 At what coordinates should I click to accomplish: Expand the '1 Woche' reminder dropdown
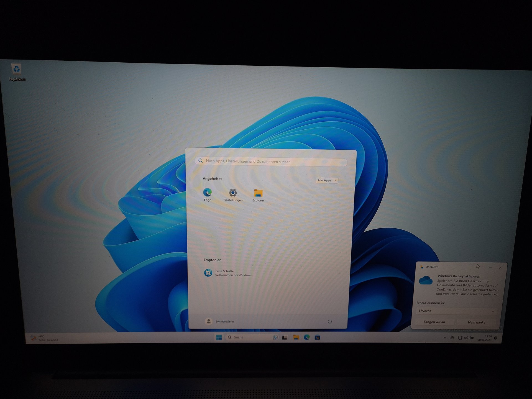(x=456, y=311)
